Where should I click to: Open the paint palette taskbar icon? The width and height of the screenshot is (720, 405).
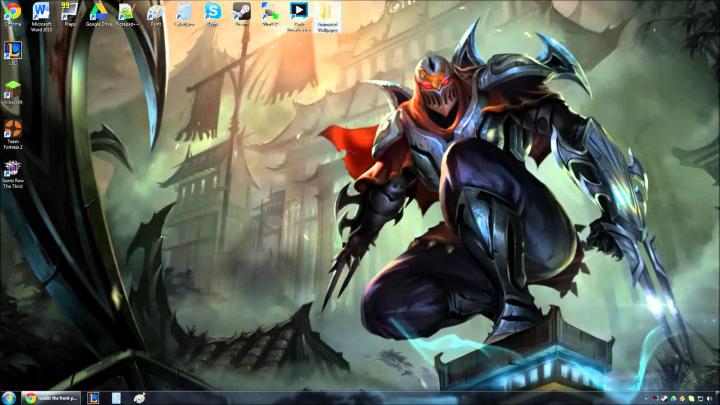coord(139,398)
